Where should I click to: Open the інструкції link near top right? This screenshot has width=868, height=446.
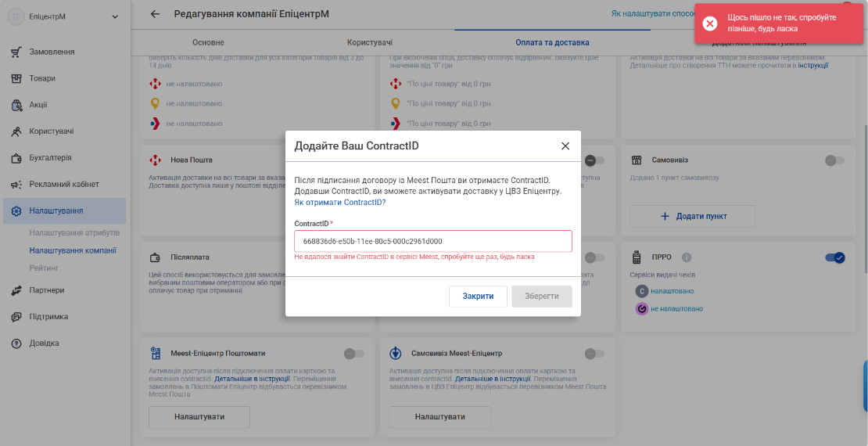[x=813, y=66]
